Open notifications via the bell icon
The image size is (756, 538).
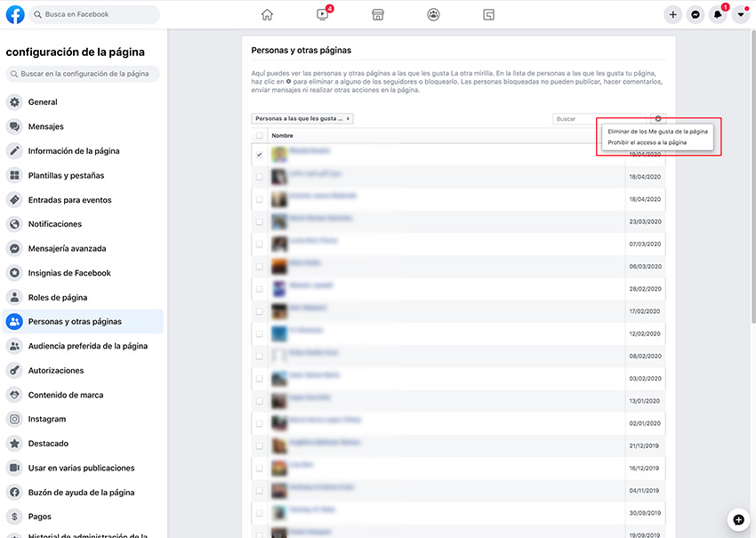point(717,14)
